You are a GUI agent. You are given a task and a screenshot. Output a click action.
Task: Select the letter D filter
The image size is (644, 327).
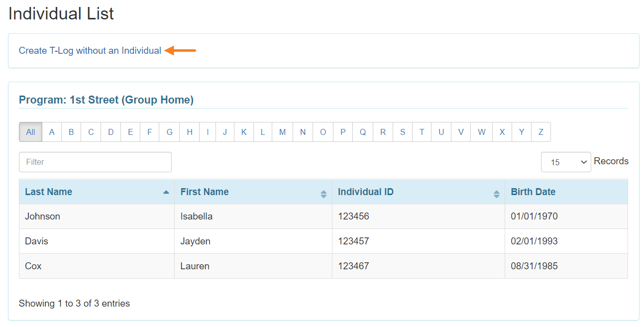pos(110,132)
